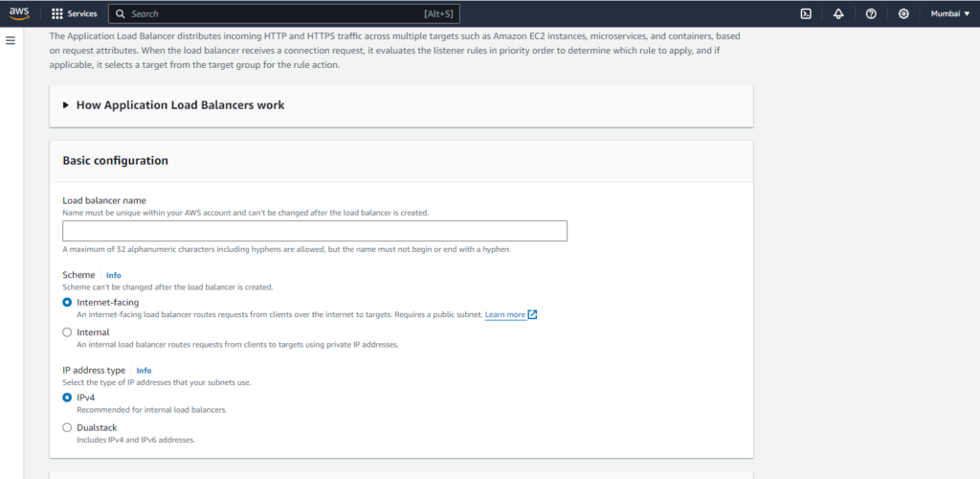Click the AWS logo home icon
Image resolution: width=980 pixels, height=479 pixels.
pos(20,13)
